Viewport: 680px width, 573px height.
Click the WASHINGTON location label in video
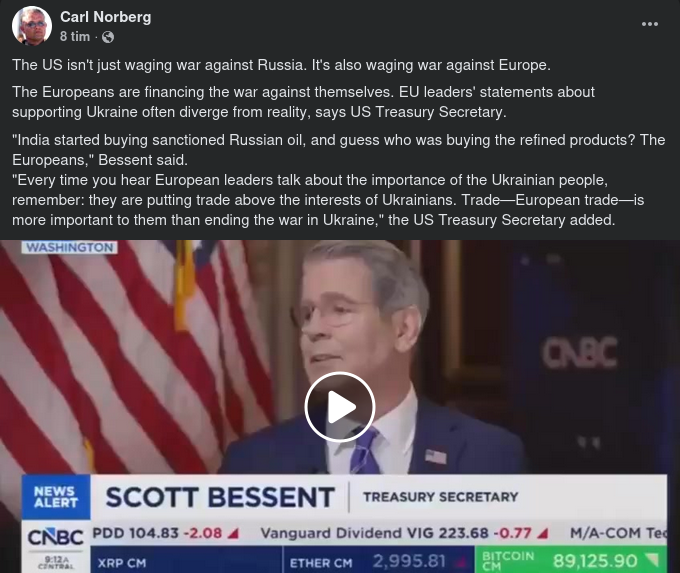point(69,247)
